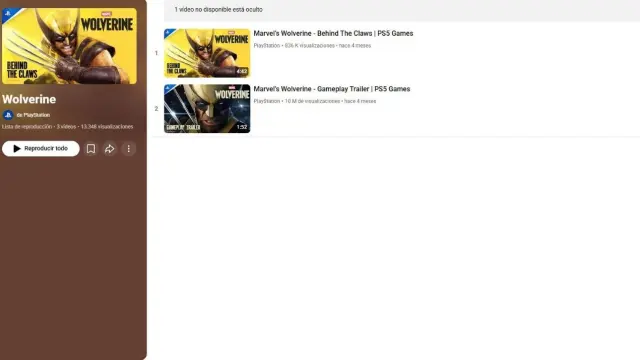Screen dimensions: 640x360
Task: Click index number 2 beside Gameplay Trailer
Action: 156,109
